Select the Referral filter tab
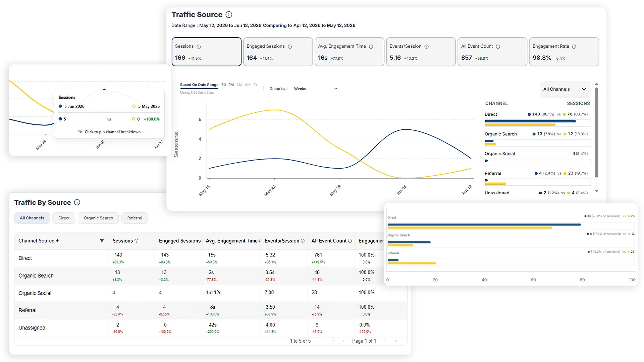 tap(135, 218)
